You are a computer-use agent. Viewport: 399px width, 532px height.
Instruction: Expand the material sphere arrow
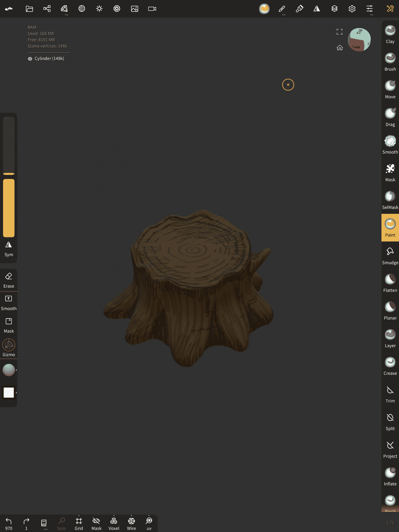pos(16,370)
